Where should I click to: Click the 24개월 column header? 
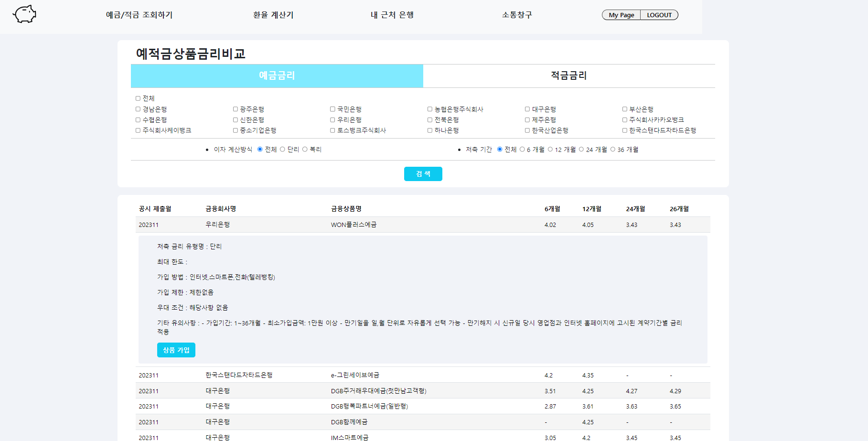click(636, 209)
